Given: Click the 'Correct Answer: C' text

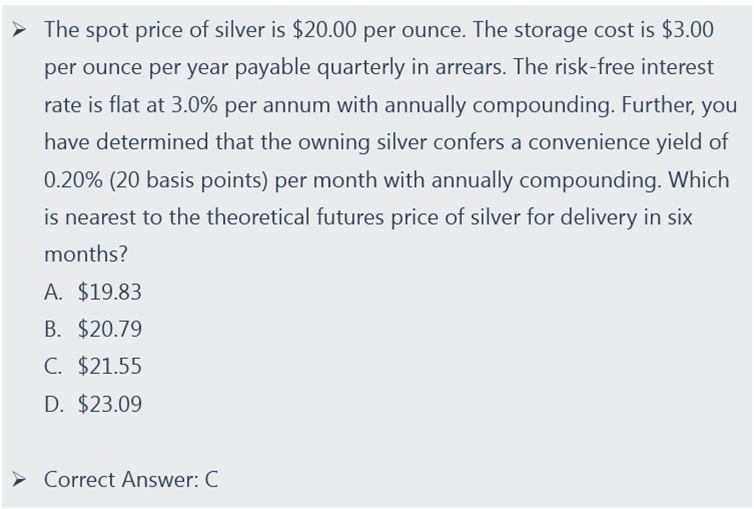Looking at the screenshot, I should point(131,479).
